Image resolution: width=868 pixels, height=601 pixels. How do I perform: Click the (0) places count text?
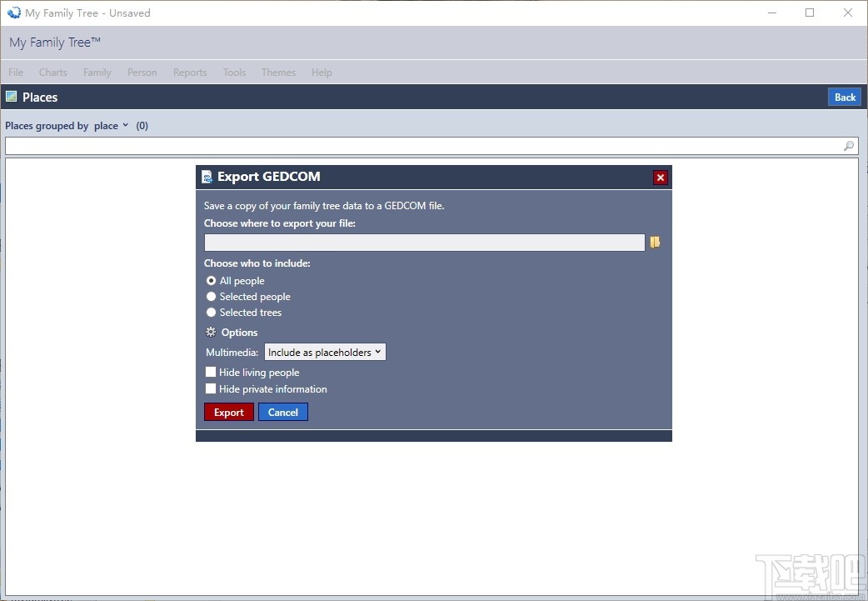tap(142, 126)
